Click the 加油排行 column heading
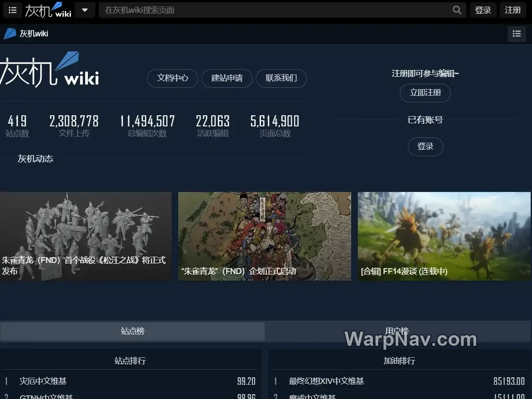Viewport: 532px width, 399px height. (x=399, y=361)
